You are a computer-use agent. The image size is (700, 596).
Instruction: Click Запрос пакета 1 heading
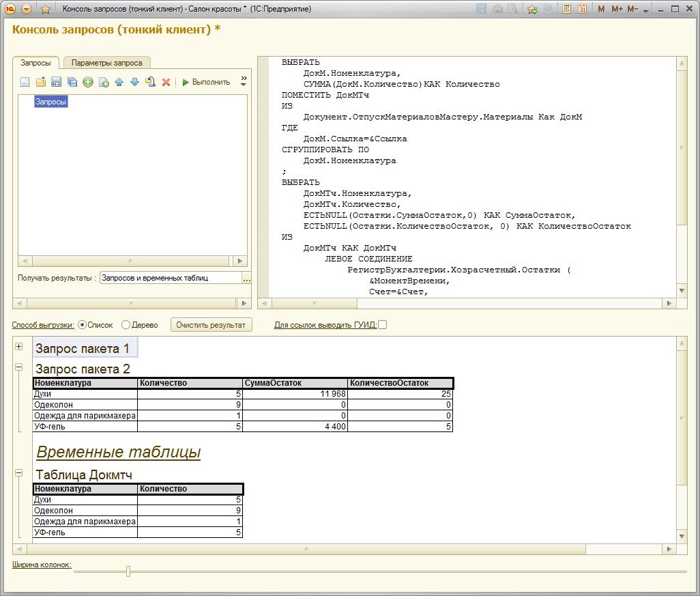tap(83, 348)
